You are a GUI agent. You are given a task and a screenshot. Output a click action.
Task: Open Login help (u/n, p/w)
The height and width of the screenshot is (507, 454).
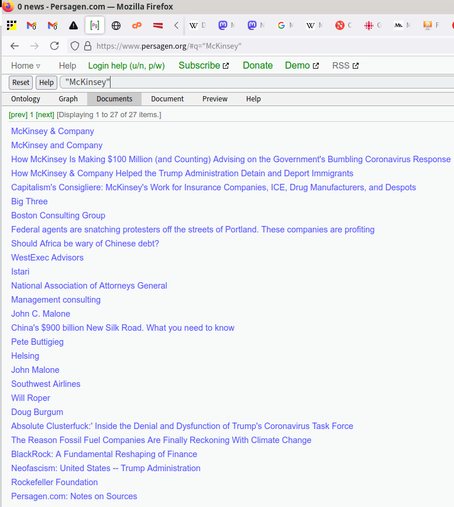click(x=126, y=66)
